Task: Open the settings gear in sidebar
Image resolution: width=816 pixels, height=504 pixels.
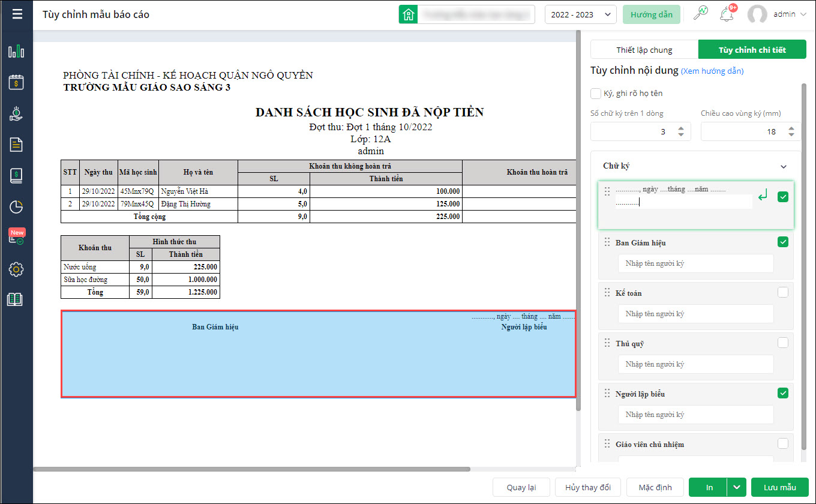Action: (16, 269)
